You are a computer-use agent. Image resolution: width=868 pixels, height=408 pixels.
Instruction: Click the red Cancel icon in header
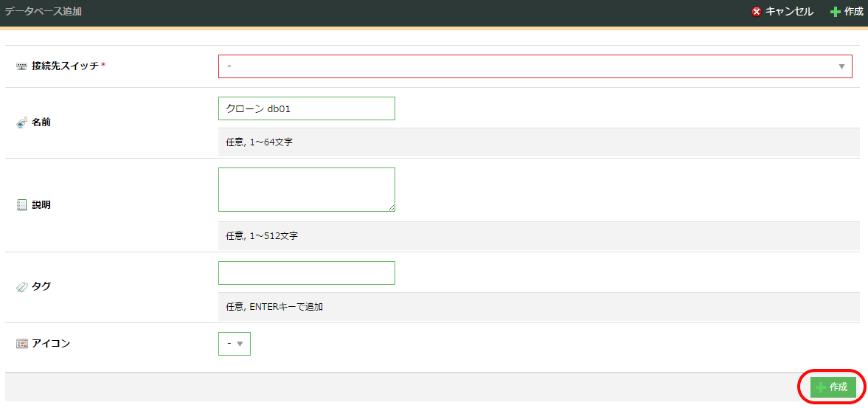[x=757, y=12]
